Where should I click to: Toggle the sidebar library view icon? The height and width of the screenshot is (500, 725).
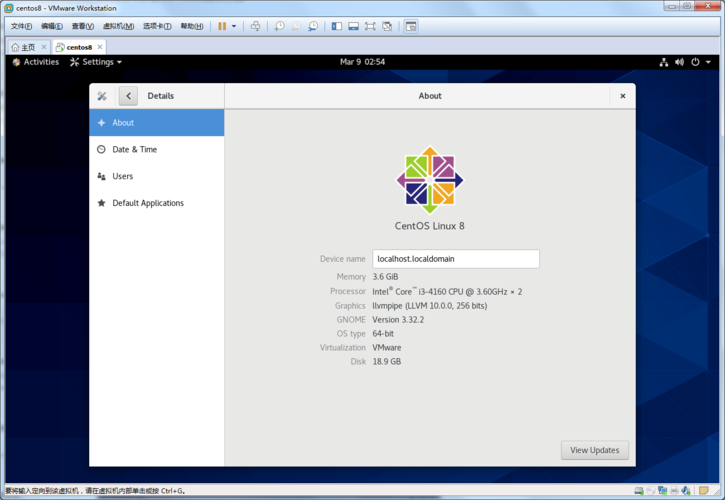click(x=337, y=26)
